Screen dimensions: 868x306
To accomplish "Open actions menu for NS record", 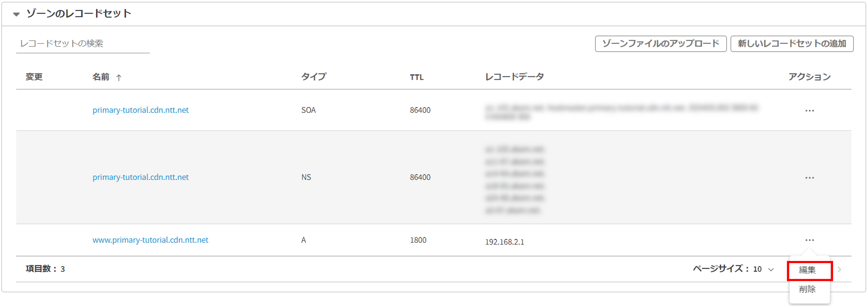I will click(809, 178).
